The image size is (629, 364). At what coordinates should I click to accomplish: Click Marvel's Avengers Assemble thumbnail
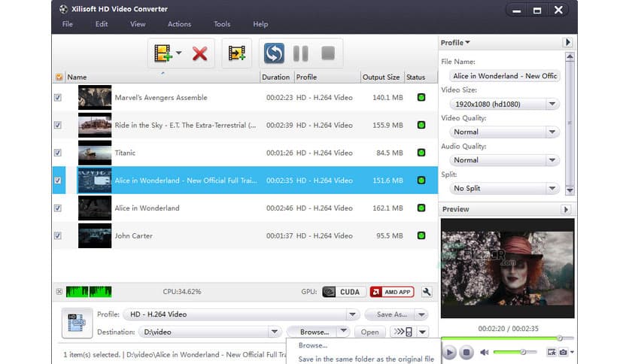[95, 98]
